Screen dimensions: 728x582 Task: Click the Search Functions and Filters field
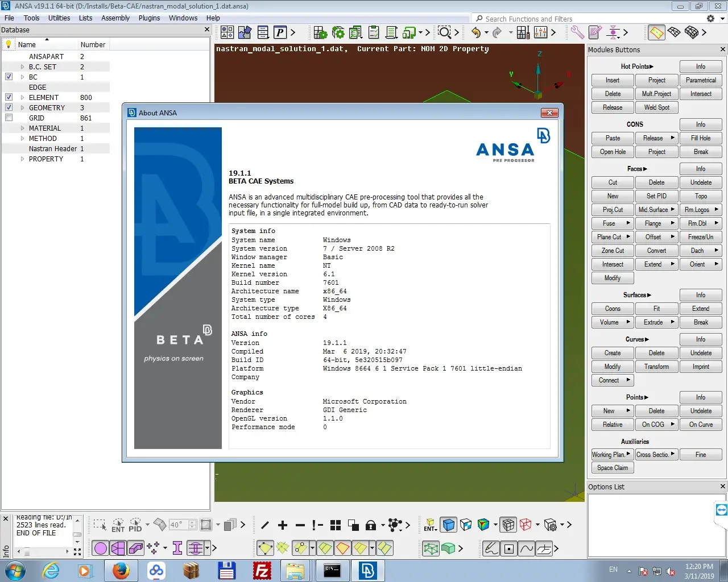[x=589, y=19]
